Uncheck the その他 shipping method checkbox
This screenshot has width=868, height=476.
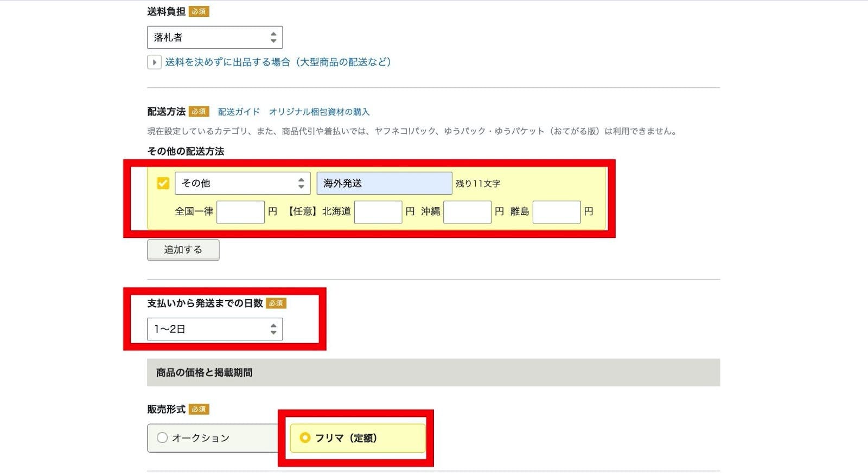click(x=163, y=183)
